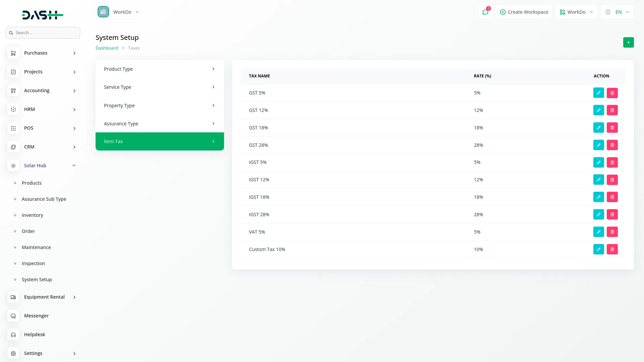Edit the IGST 18% tax row
Viewport: 644px width, 362px height.
(x=598, y=197)
